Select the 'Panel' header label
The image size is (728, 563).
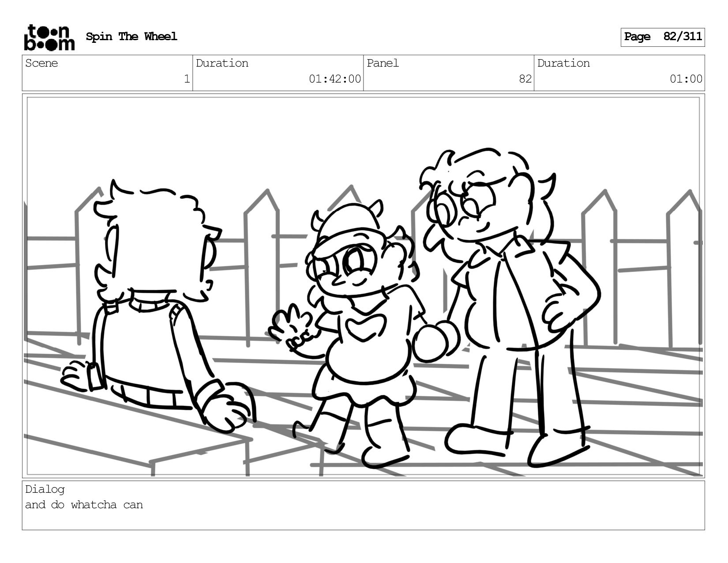(383, 63)
